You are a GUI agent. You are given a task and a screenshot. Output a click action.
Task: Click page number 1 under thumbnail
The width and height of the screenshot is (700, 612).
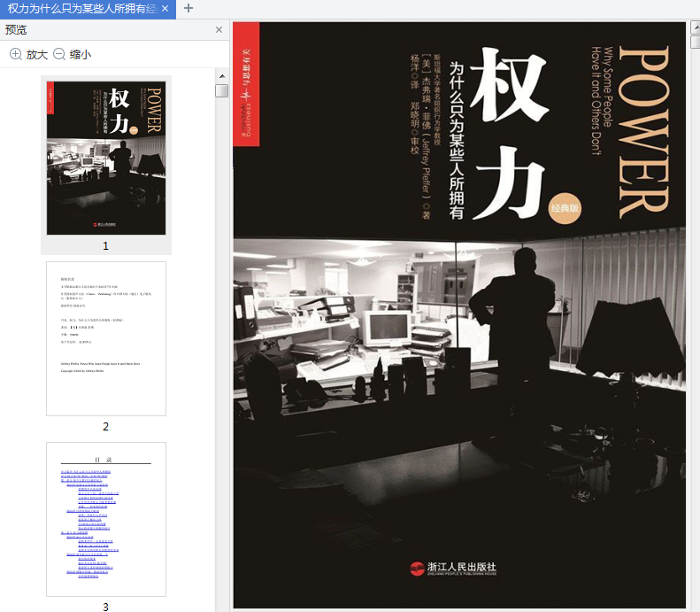pos(106,245)
